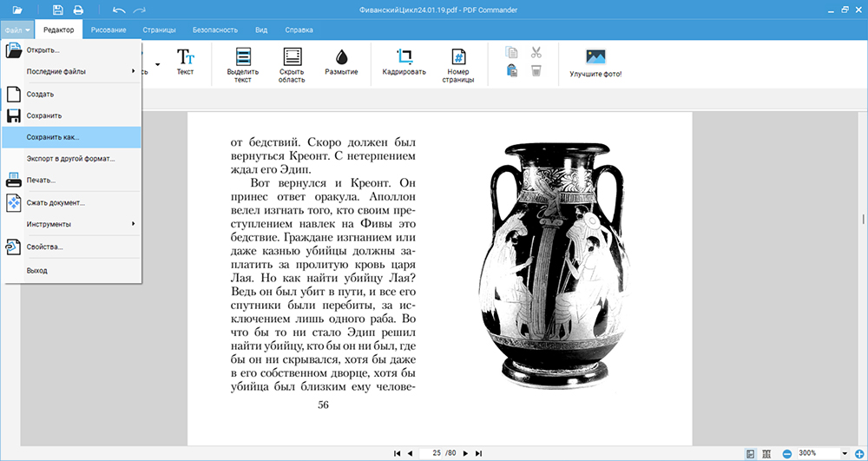Expand the Последние файлы submenu
Viewport: 868px width, 461px height.
(71, 71)
